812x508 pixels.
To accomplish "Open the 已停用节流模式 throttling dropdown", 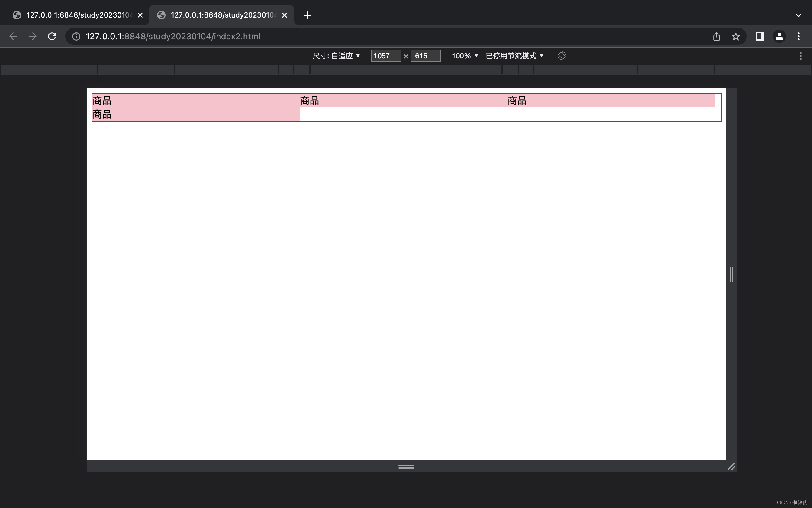I will [515, 56].
